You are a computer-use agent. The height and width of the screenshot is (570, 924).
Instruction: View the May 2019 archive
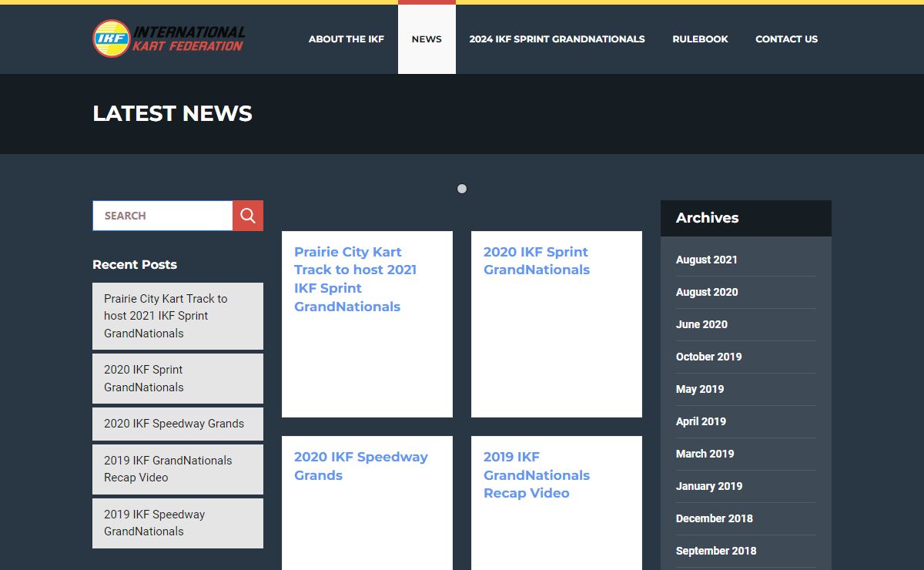(700, 389)
